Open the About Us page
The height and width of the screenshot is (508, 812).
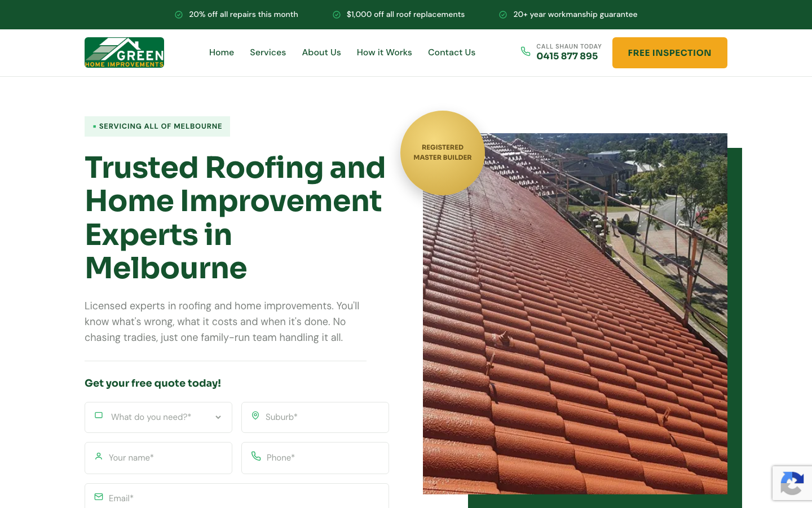321,52
